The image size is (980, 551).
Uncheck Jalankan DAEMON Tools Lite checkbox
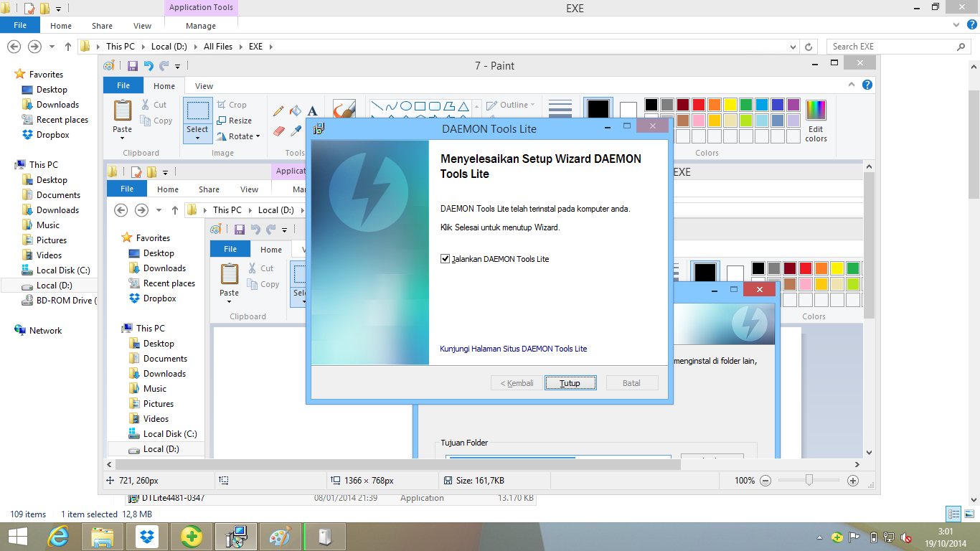(445, 258)
